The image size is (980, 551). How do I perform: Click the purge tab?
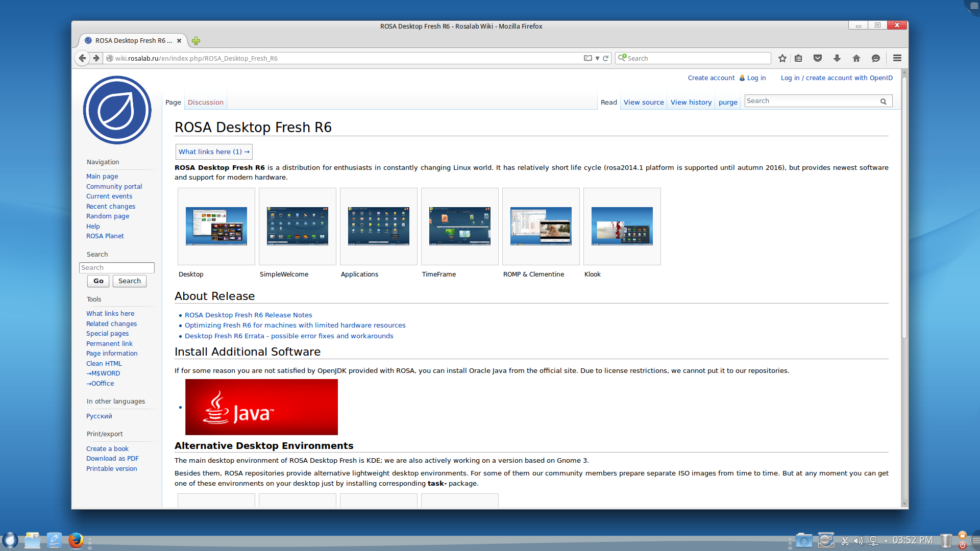pyautogui.click(x=728, y=103)
